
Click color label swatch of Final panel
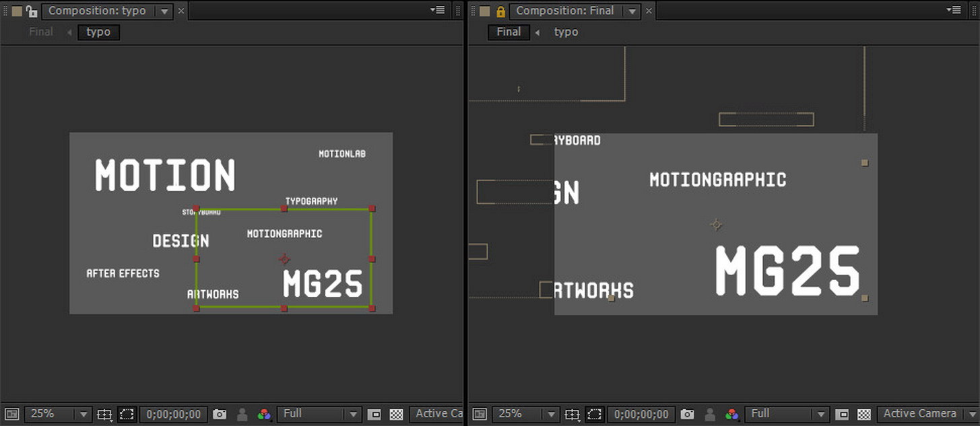coord(485,11)
